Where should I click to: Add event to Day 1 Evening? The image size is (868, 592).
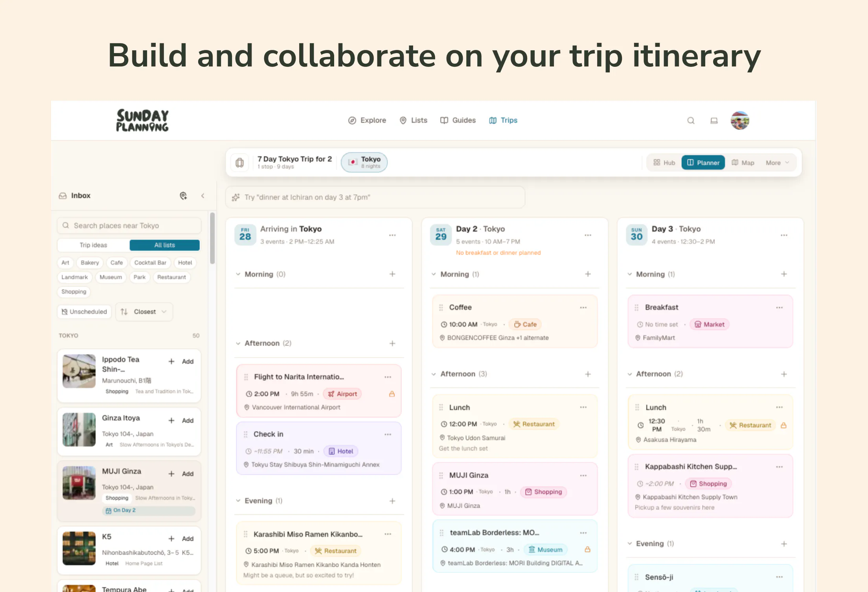(392, 501)
